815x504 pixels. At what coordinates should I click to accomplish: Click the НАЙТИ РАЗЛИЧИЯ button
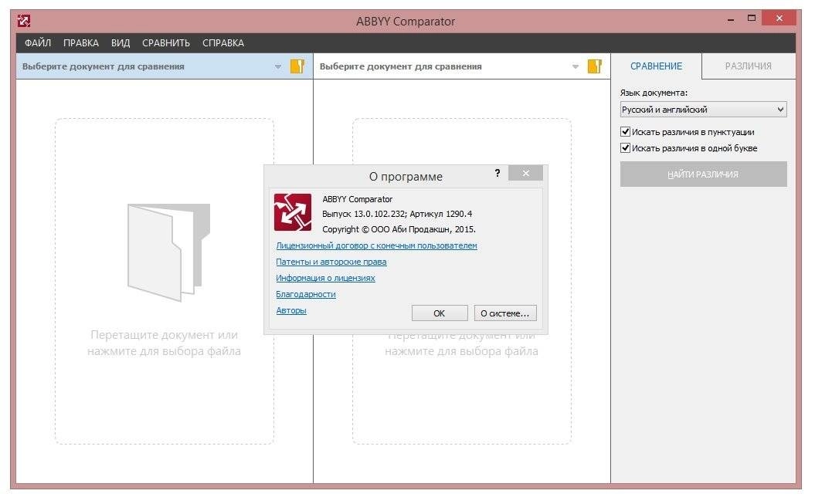pos(703,174)
